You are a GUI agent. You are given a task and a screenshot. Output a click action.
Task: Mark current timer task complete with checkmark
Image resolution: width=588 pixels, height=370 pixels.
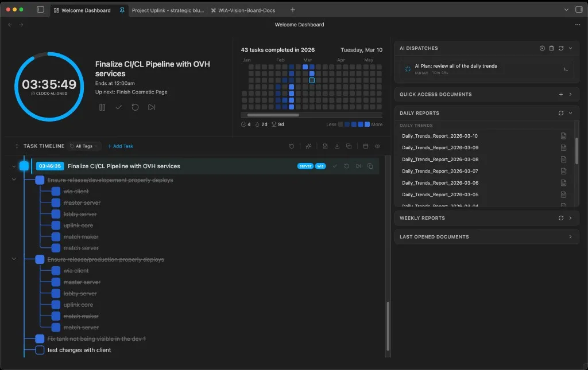click(118, 107)
